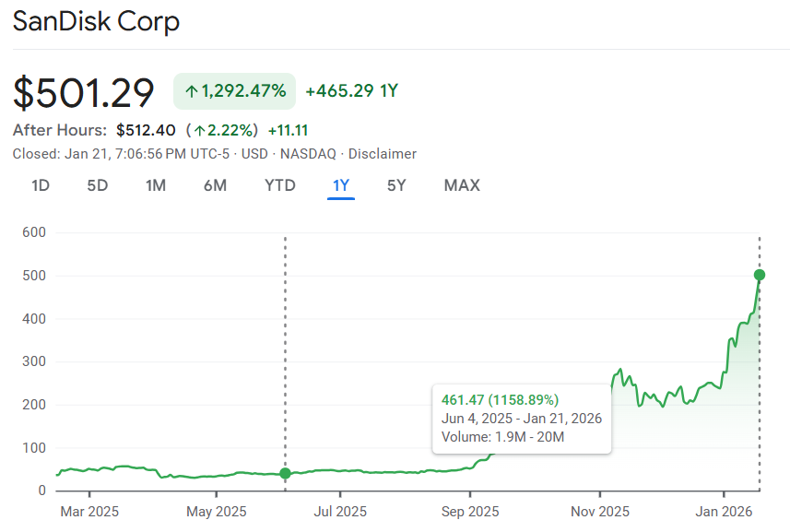Click the Nov 2025 axis label
This screenshot has width=790, height=532.
pos(600,512)
